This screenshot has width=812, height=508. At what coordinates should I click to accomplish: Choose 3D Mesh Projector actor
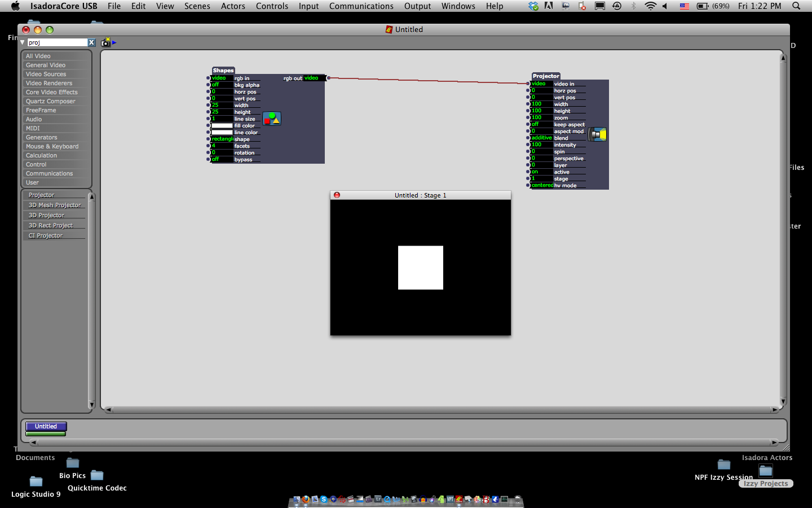coord(55,205)
